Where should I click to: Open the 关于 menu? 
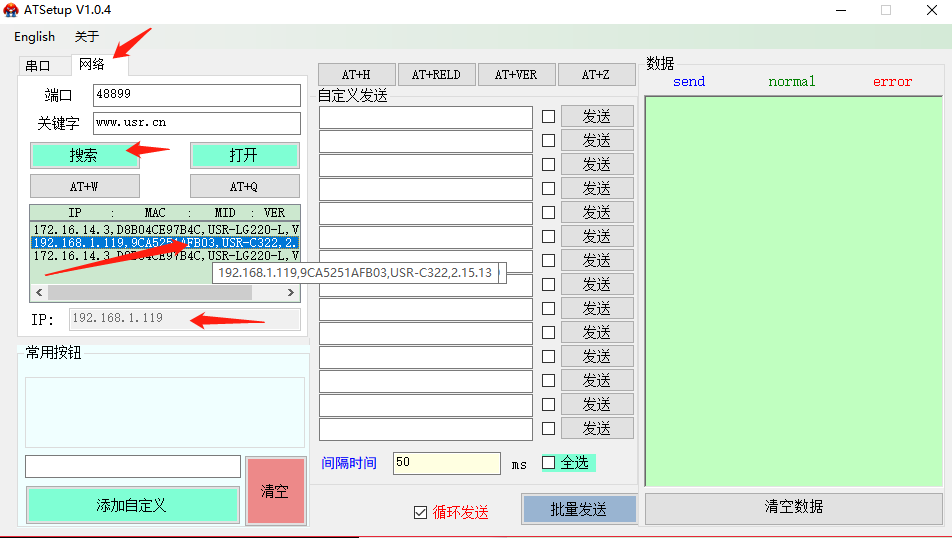pyautogui.click(x=87, y=37)
